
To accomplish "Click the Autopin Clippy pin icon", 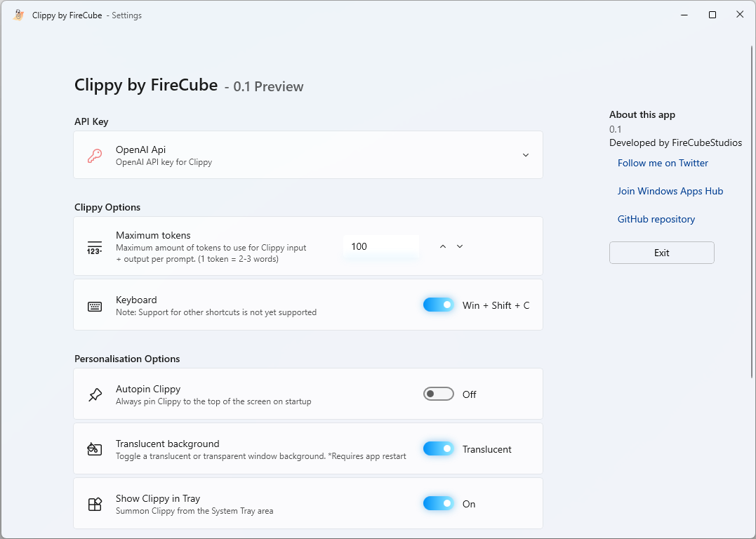I will point(95,394).
